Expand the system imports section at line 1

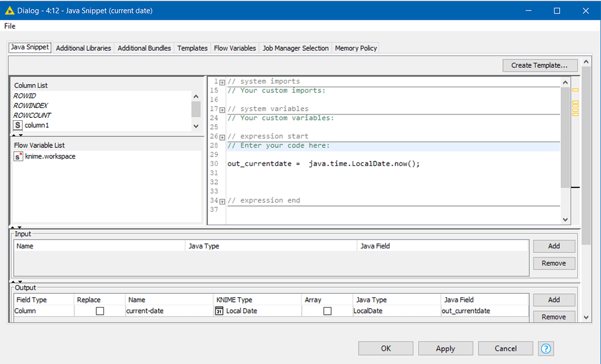pos(221,81)
